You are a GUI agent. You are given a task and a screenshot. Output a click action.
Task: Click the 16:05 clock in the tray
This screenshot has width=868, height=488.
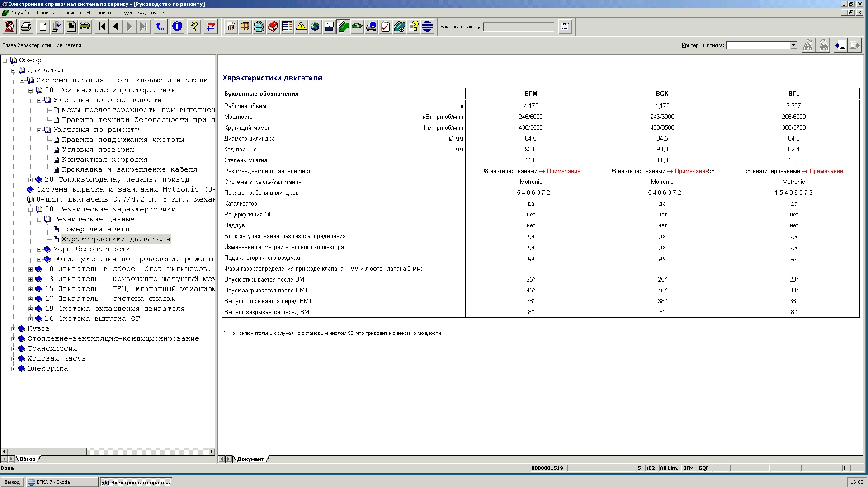(x=857, y=482)
